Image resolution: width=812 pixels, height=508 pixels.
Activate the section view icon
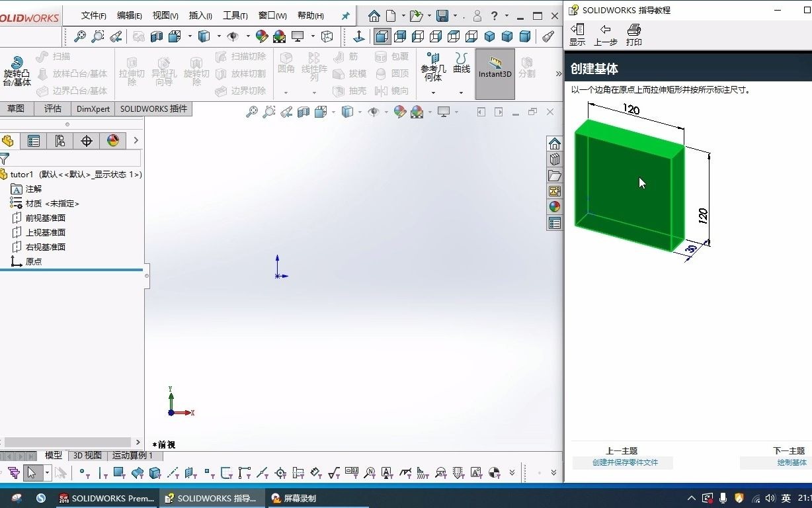[x=302, y=112]
